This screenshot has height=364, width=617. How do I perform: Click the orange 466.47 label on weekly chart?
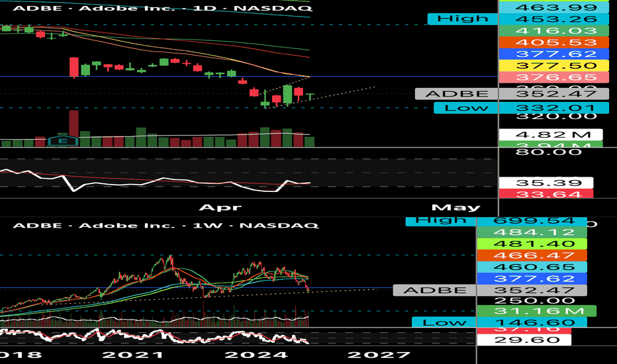click(x=532, y=255)
